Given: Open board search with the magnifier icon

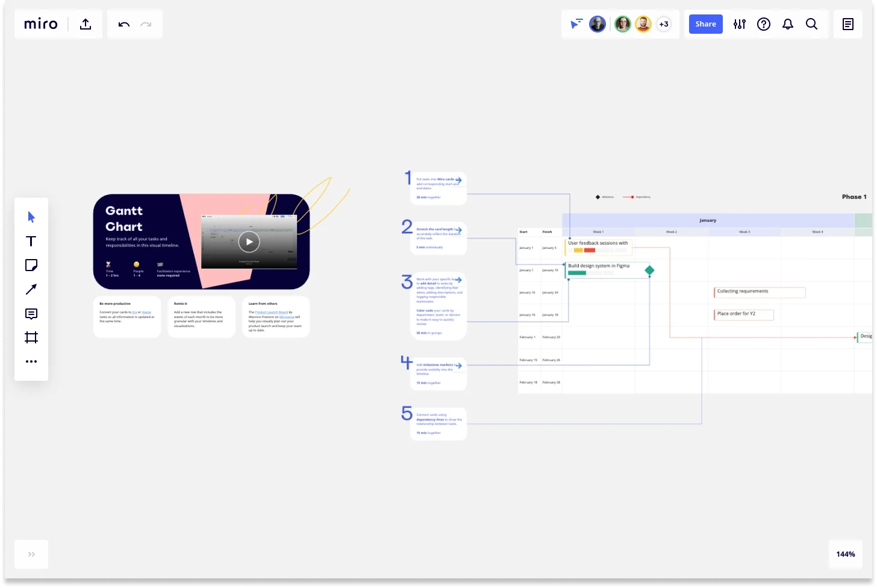Looking at the screenshot, I should [x=812, y=24].
